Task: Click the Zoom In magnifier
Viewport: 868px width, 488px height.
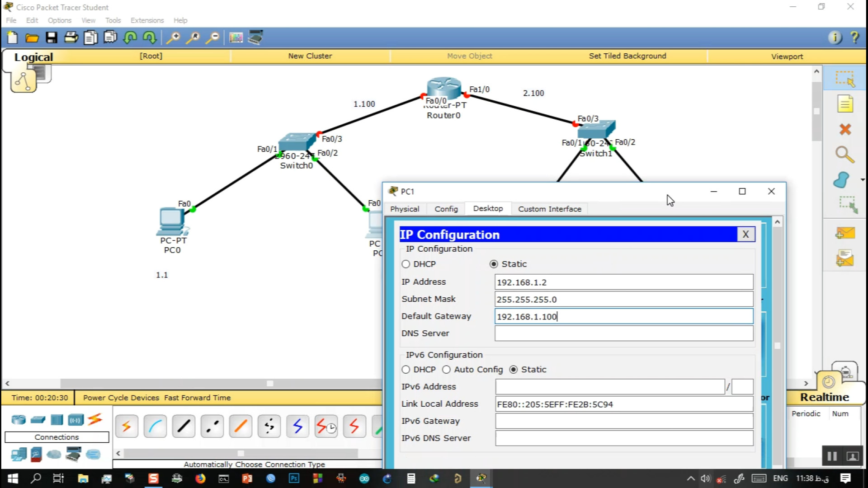Action: 173,38
